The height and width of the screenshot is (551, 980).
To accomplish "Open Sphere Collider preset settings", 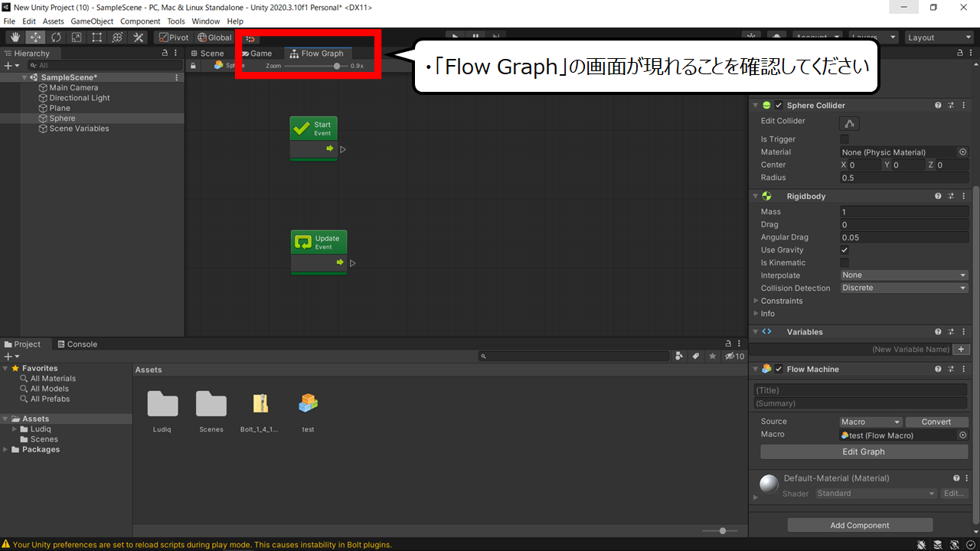I will coord(951,106).
